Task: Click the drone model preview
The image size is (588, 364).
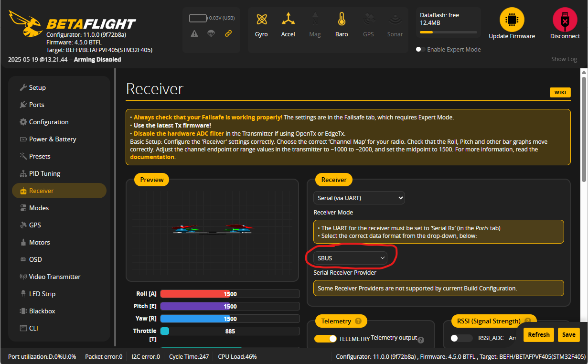Action: pos(214,230)
